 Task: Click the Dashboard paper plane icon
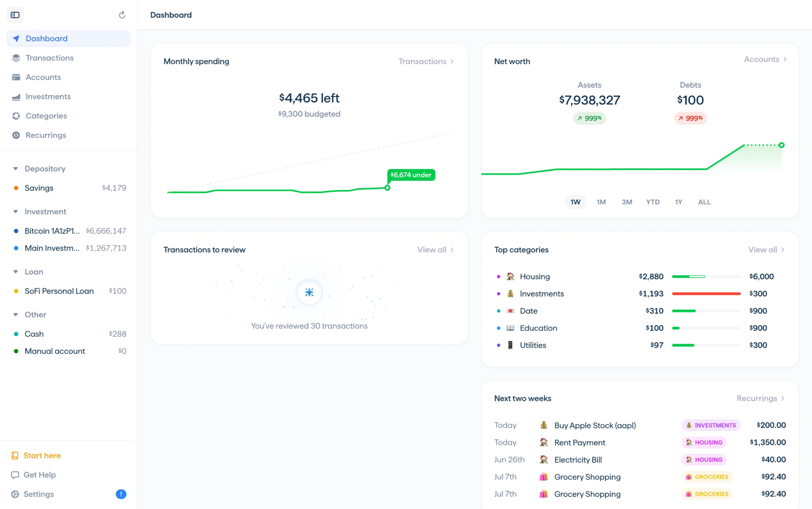(16, 38)
